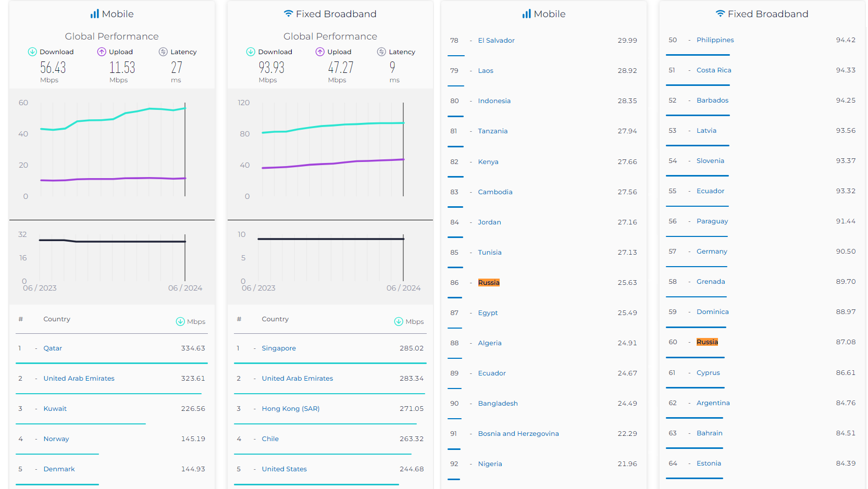The image size is (868, 489).
Task: Open the Qatar country link
Action: [x=53, y=348]
